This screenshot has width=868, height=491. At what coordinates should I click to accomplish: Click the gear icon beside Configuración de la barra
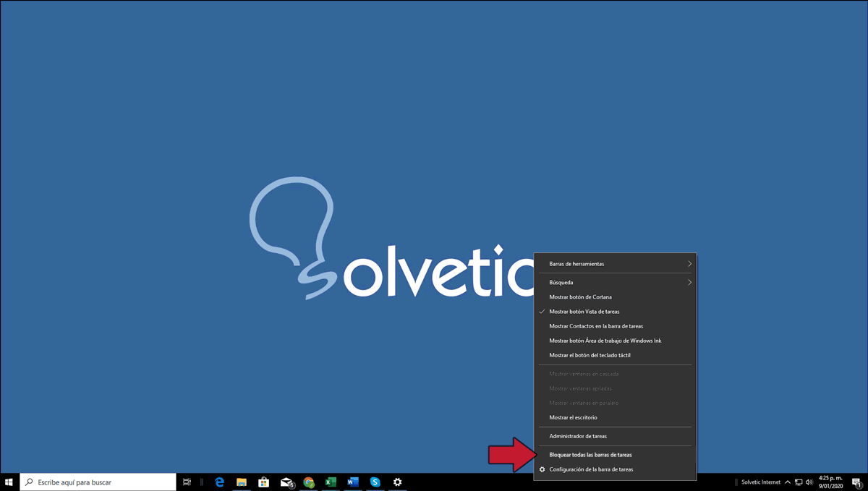tap(542, 469)
